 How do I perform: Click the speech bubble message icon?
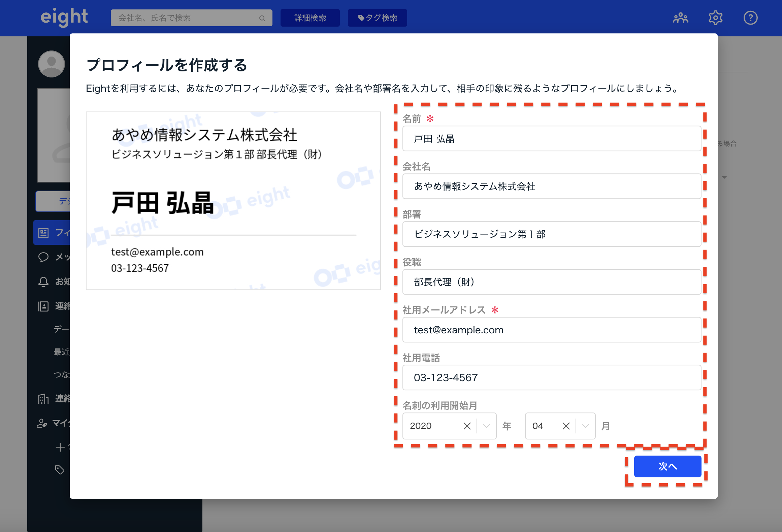tap(43, 257)
